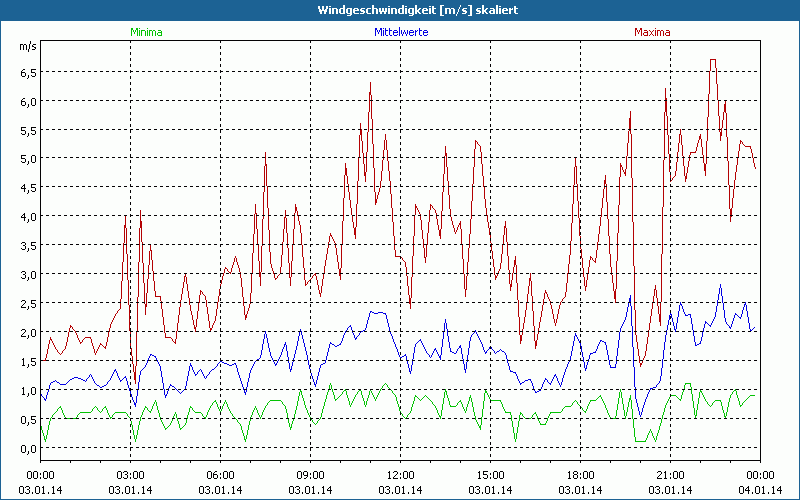Select the 0,0 y-axis value
The height and width of the screenshot is (500, 800).
(27, 448)
